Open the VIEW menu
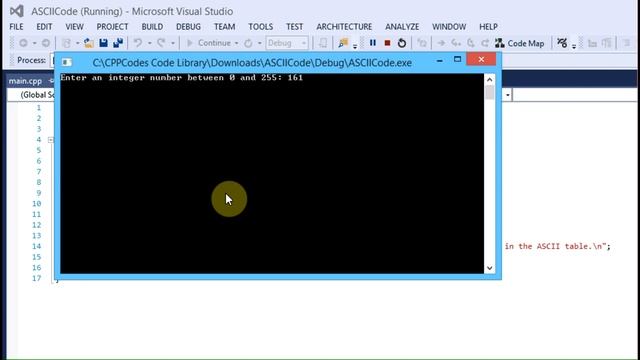640x360 pixels. [x=74, y=27]
